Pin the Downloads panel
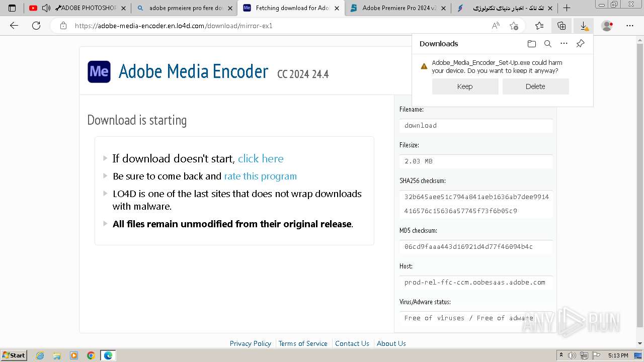The image size is (644, 362). coord(580,44)
